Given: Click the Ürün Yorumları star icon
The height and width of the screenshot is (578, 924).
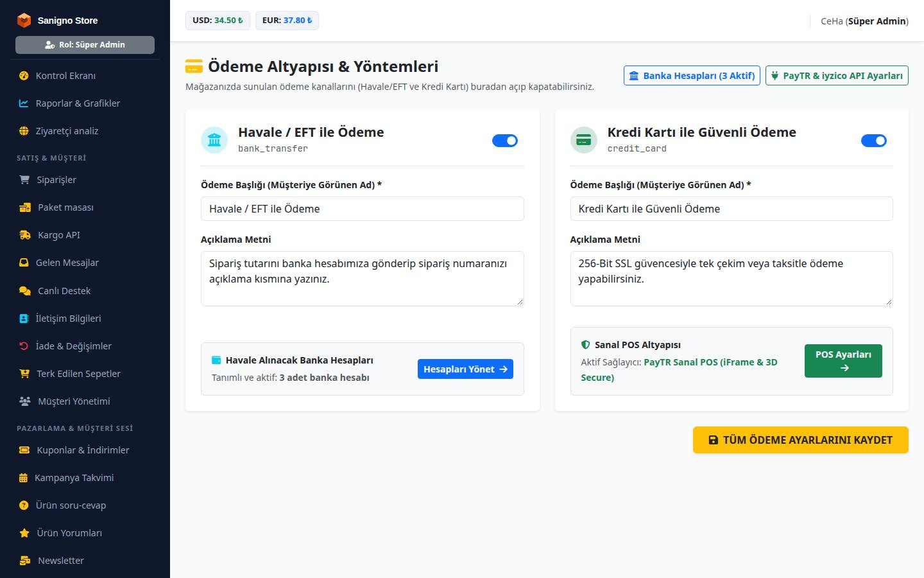Looking at the screenshot, I should pyautogui.click(x=24, y=533).
